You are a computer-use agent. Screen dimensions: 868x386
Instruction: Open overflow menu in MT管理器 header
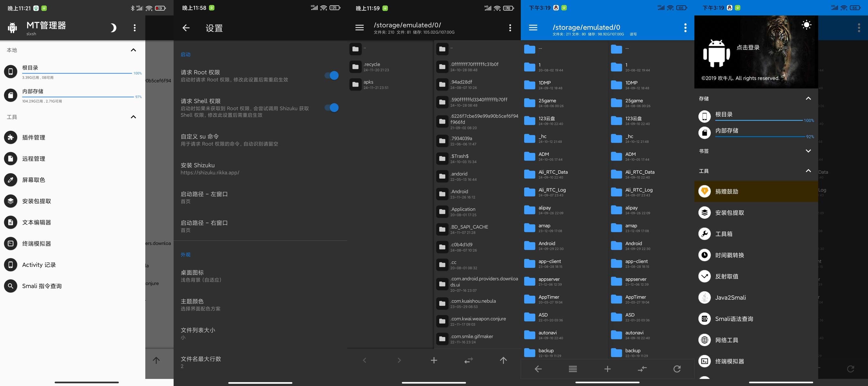click(135, 28)
